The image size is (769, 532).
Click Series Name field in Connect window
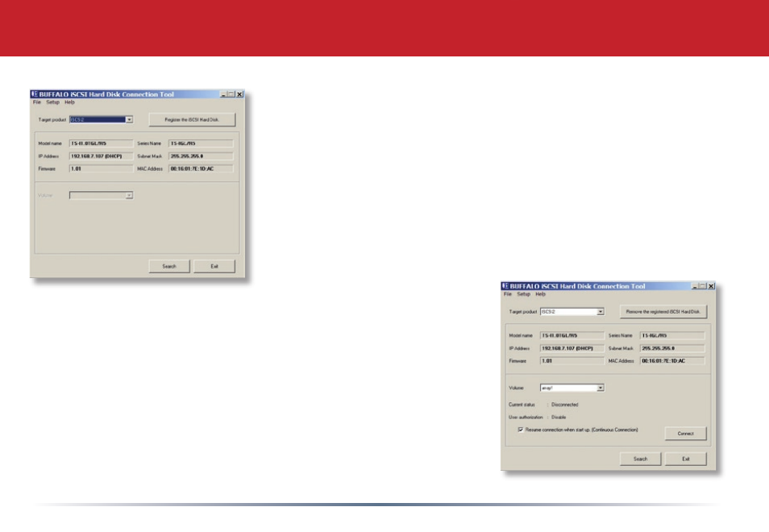tap(672, 335)
